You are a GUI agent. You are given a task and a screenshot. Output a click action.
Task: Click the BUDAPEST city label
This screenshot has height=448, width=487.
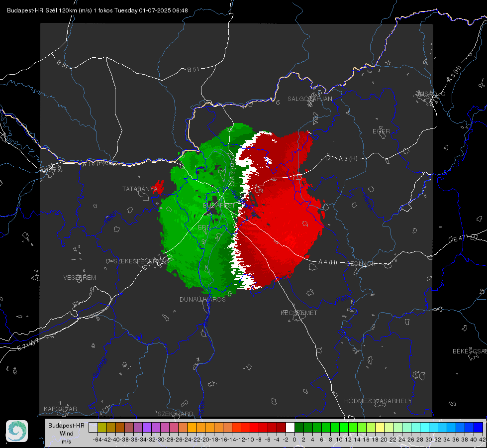(x=219, y=206)
